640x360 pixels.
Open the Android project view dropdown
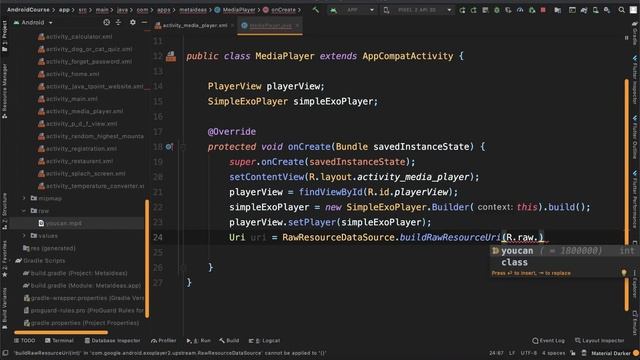click(x=33, y=22)
